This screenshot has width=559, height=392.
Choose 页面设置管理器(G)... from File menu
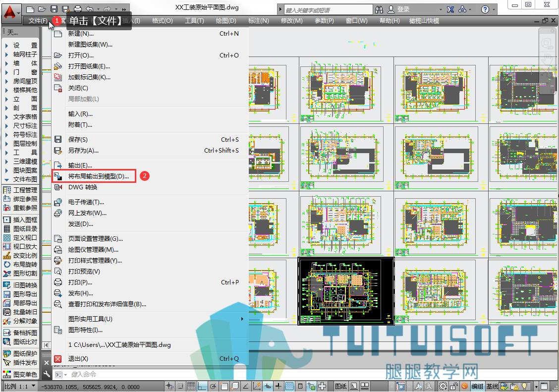point(150,239)
